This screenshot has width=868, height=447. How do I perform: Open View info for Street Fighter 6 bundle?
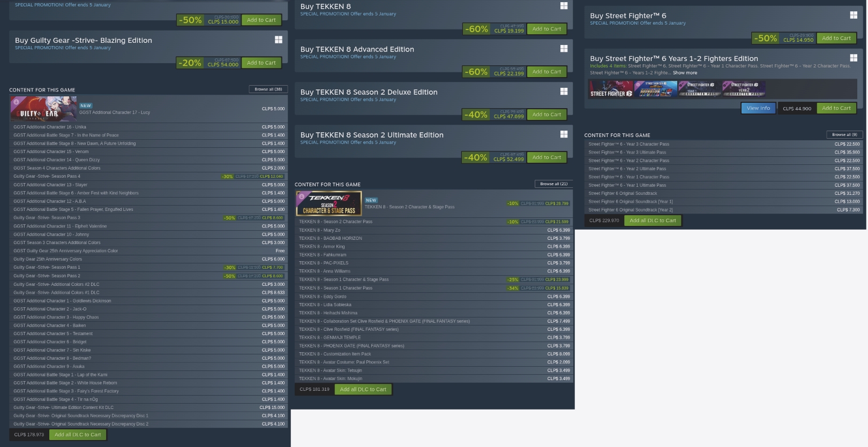[758, 108]
